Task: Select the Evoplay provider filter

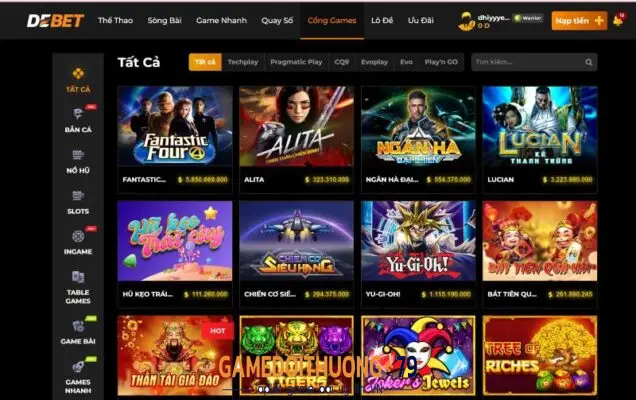Action: (374, 62)
